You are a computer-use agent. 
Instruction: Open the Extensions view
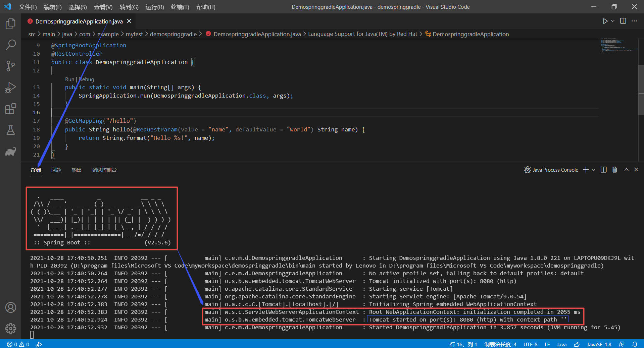click(x=10, y=109)
